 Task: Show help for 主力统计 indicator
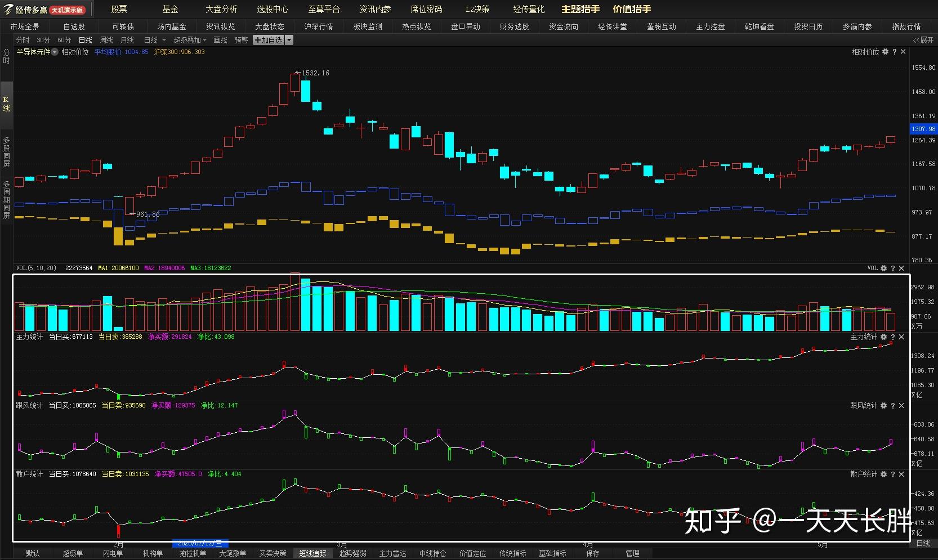click(892, 337)
